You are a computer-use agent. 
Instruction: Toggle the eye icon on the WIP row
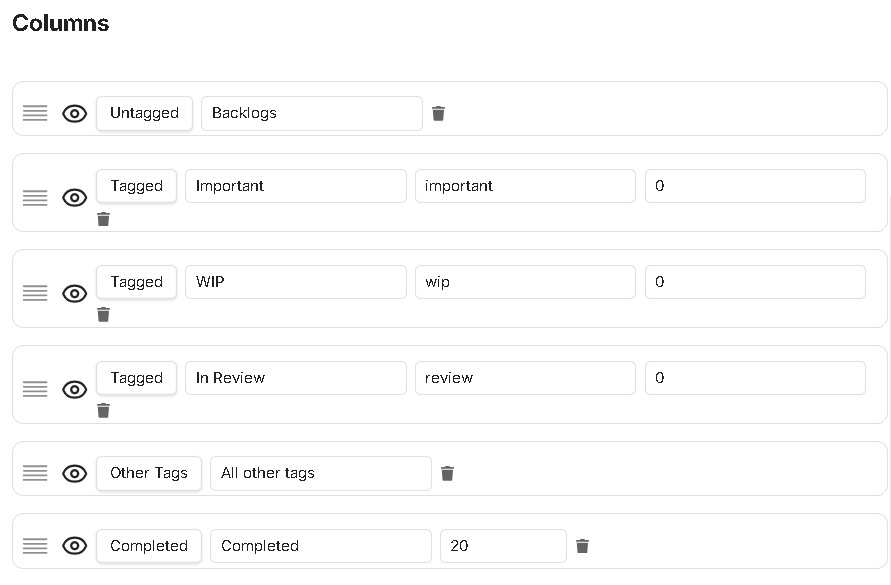tap(74, 293)
